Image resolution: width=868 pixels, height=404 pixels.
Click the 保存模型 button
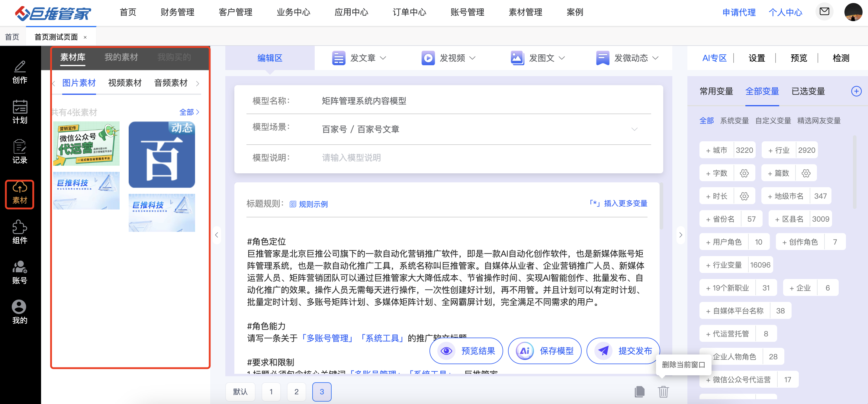[x=545, y=351]
